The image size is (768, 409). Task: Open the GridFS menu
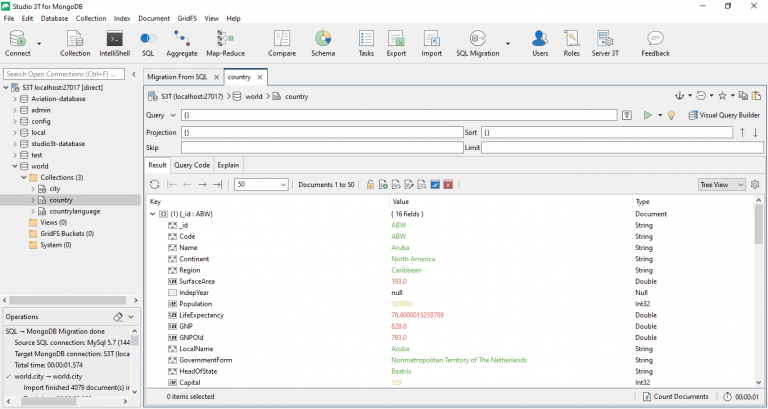184,18
